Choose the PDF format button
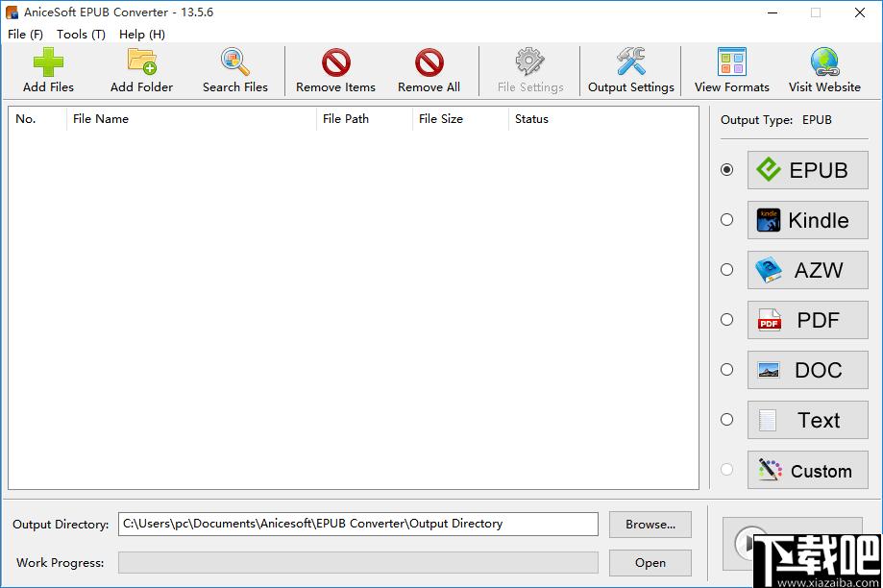 point(807,320)
